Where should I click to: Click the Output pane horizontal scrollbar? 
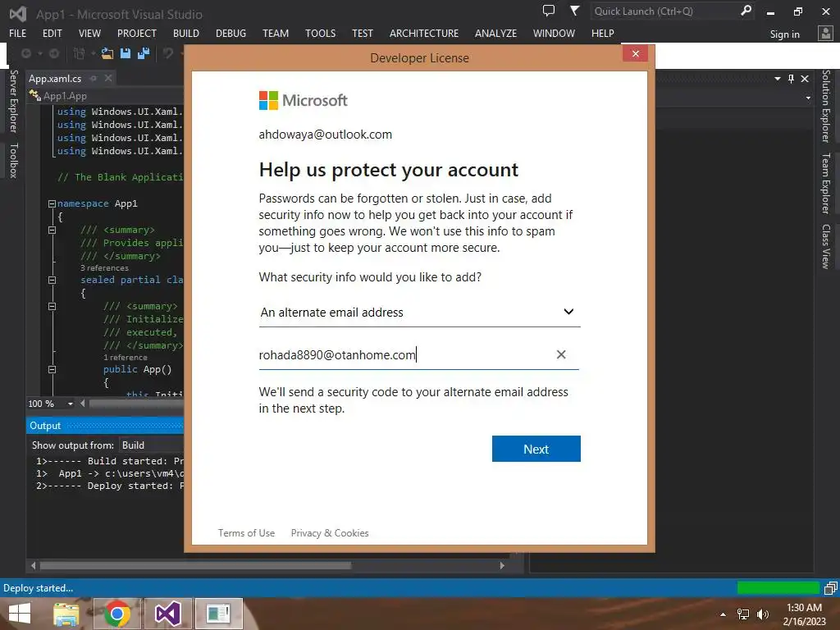(x=195, y=566)
